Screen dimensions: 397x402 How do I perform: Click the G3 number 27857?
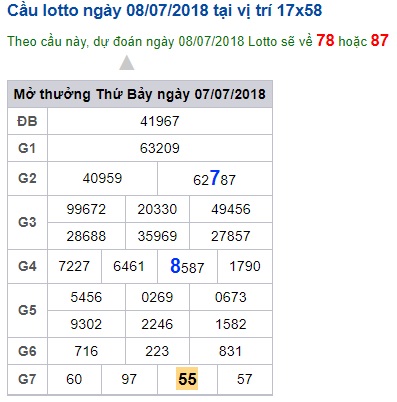point(231,236)
